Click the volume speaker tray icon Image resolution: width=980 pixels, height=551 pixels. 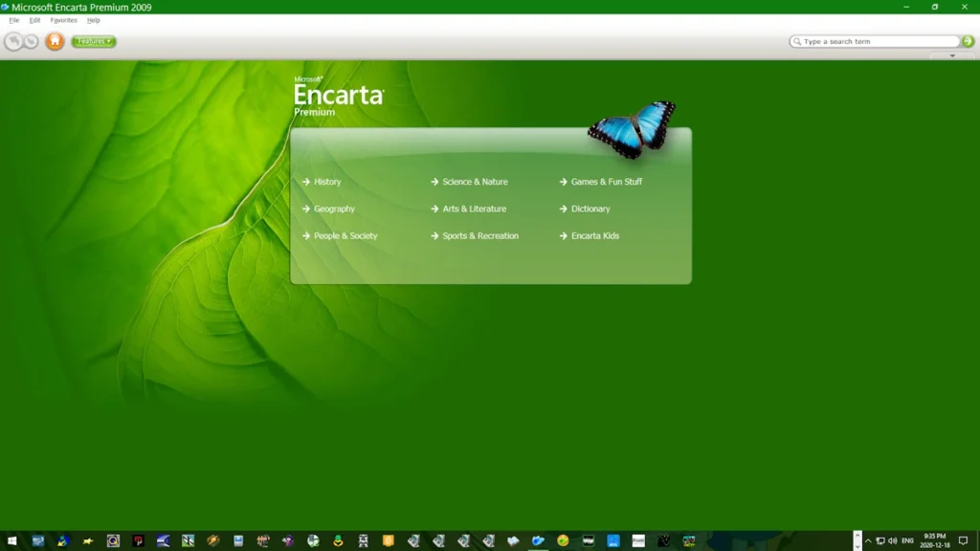pyautogui.click(x=893, y=540)
